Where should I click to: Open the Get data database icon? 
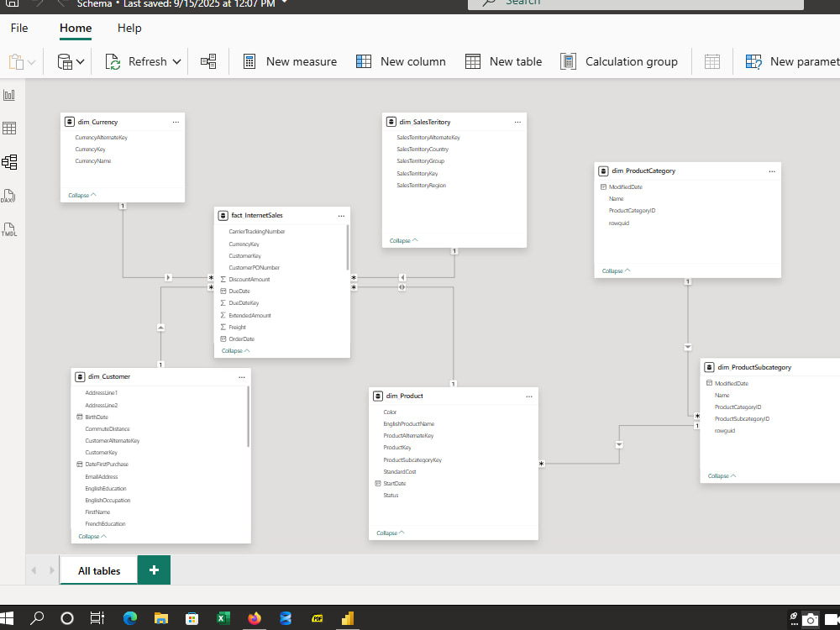pos(65,61)
